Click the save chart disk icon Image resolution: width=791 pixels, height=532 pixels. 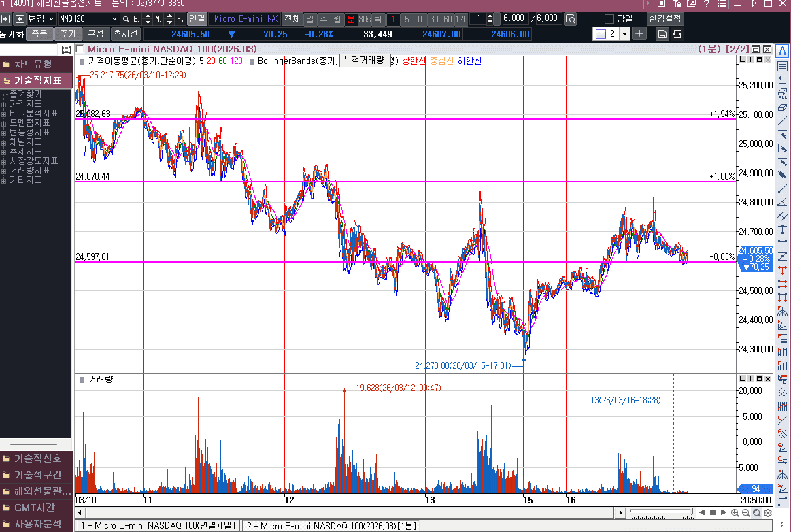point(662,34)
